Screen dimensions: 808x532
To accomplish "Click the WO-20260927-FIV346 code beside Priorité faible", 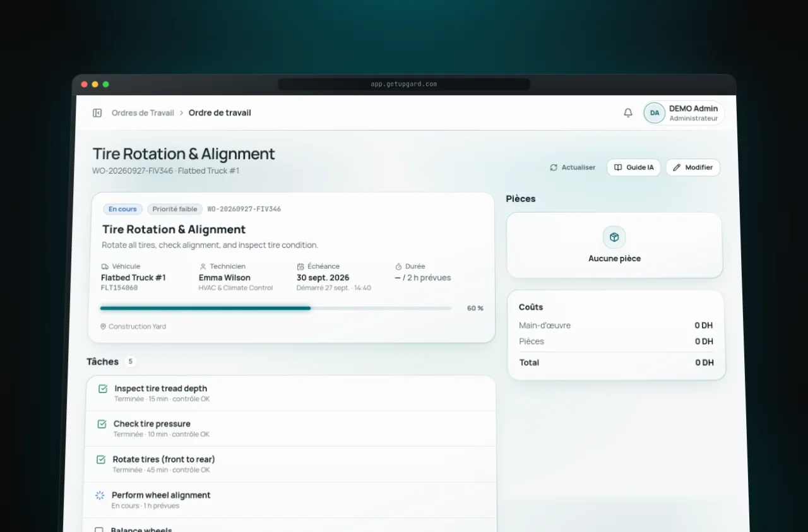I will pos(244,209).
